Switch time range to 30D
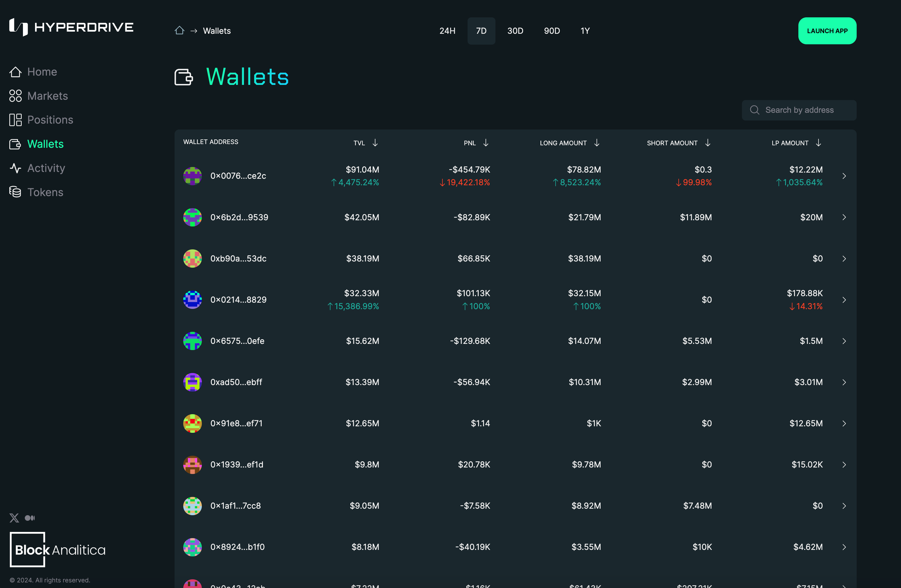This screenshot has width=901, height=588. (515, 31)
